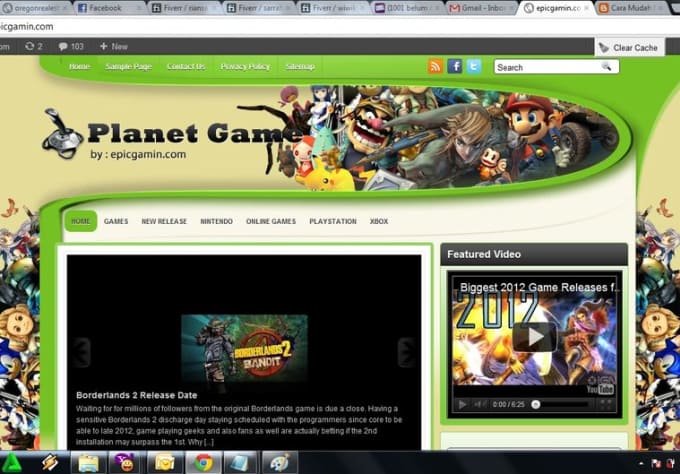Select the NINTENDO category tab
The height and width of the screenshot is (474, 680).
point(216,222)
